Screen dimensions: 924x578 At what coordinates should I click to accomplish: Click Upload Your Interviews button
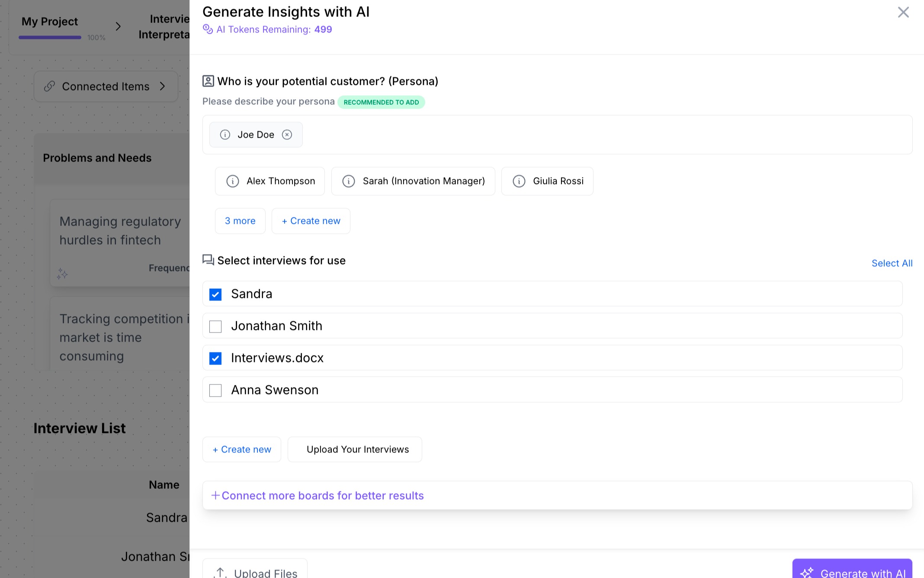[355, 449]
